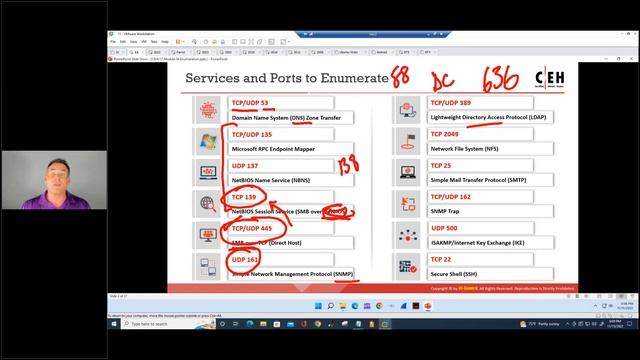The height and width of the screenshot is (360, 640).
Task: Click the 'Slide 4 of 17' status text
Action: click(x=118, y=296)
